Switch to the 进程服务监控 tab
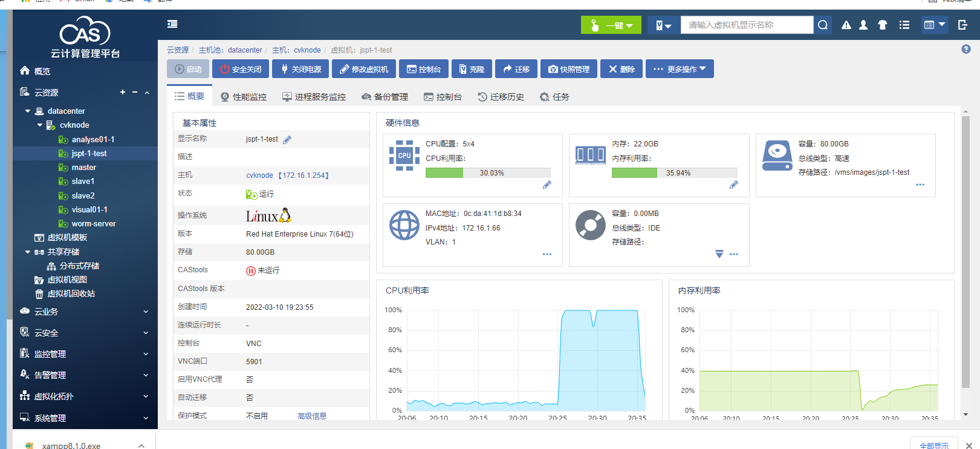 tap(314, 97)
